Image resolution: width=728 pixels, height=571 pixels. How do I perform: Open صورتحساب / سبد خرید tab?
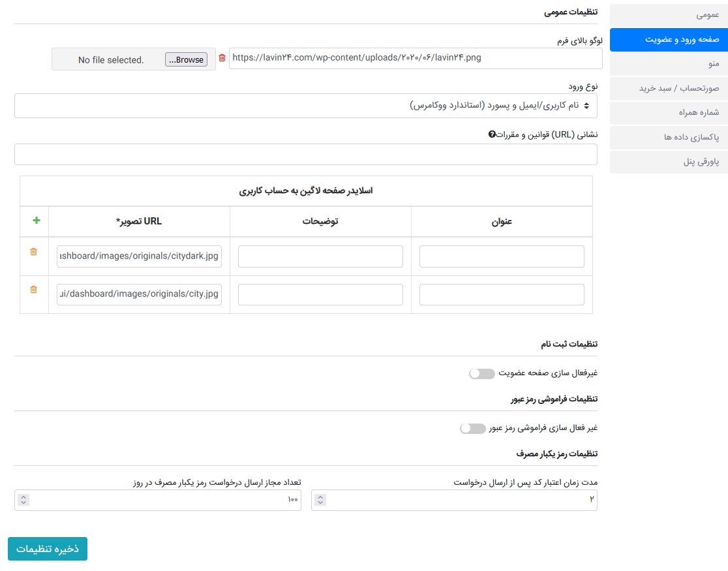pyautogui.click(x=669, y=87)
